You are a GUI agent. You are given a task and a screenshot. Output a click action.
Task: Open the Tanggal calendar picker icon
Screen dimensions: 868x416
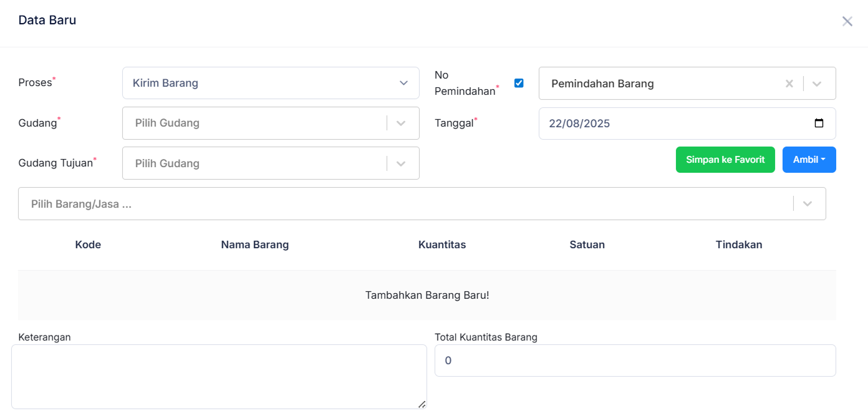[x=819, y=123]
